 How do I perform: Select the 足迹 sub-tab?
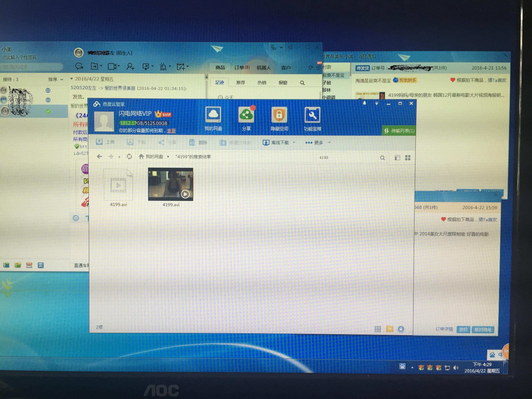(219, 82)
